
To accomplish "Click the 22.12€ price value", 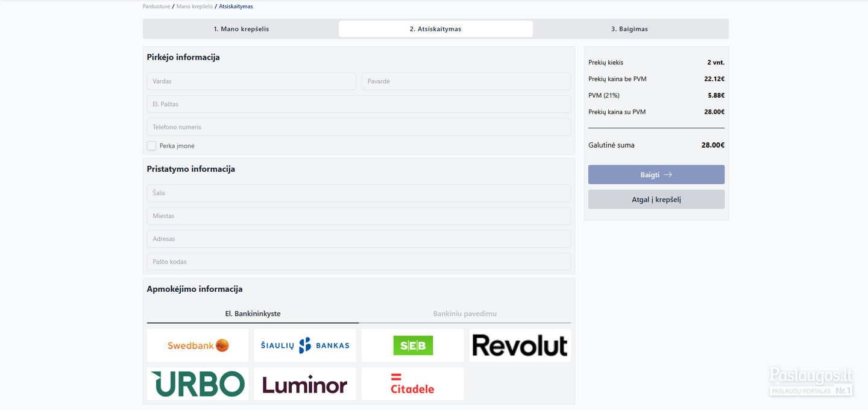I will [x=714, y=79].
